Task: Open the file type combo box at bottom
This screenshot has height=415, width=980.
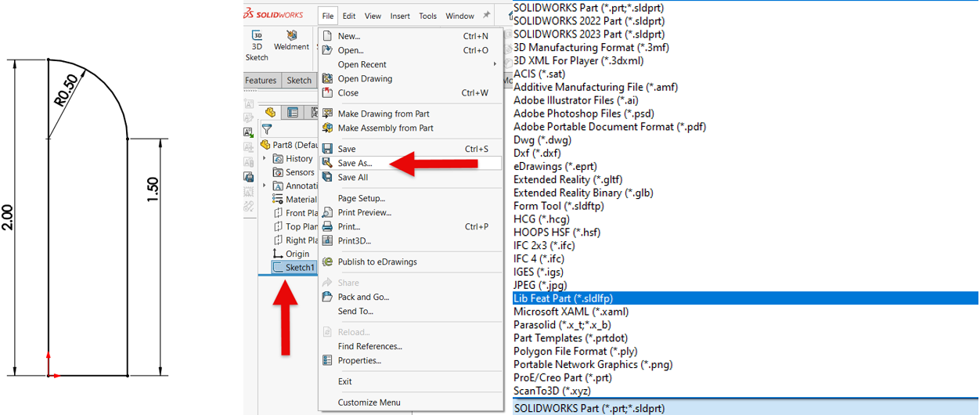Action: [x=745, y=408]
